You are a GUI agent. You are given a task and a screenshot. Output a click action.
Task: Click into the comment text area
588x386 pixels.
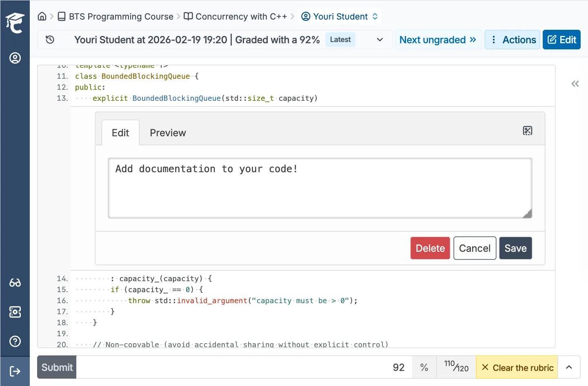(x=320, y=188)
